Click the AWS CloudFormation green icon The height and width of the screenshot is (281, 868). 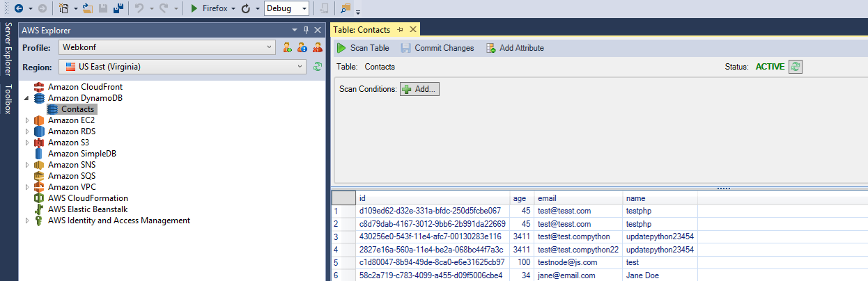[40, 198]
